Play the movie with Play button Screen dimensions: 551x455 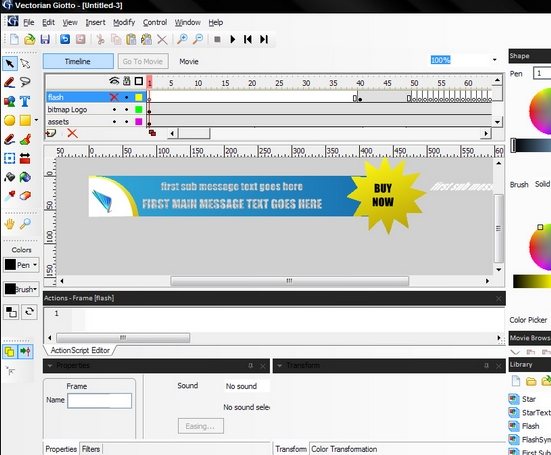(x=232, y=39)
